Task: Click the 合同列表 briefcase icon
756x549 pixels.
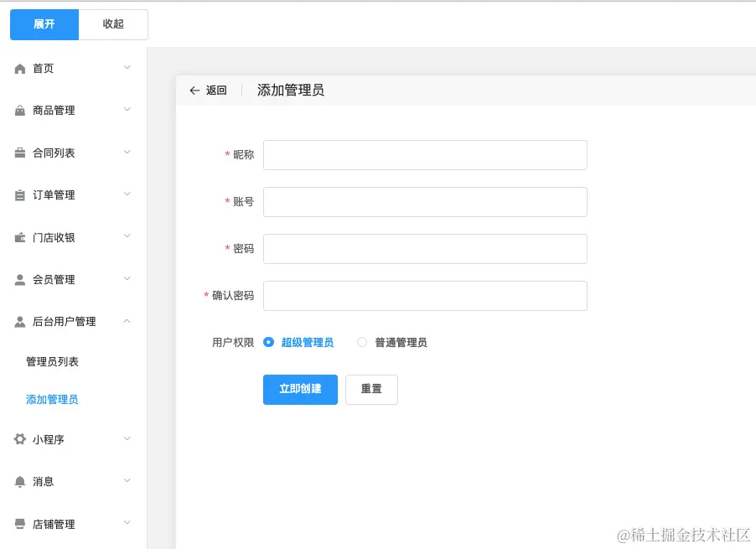Action: pyautogui.click(x=20, y=153)
